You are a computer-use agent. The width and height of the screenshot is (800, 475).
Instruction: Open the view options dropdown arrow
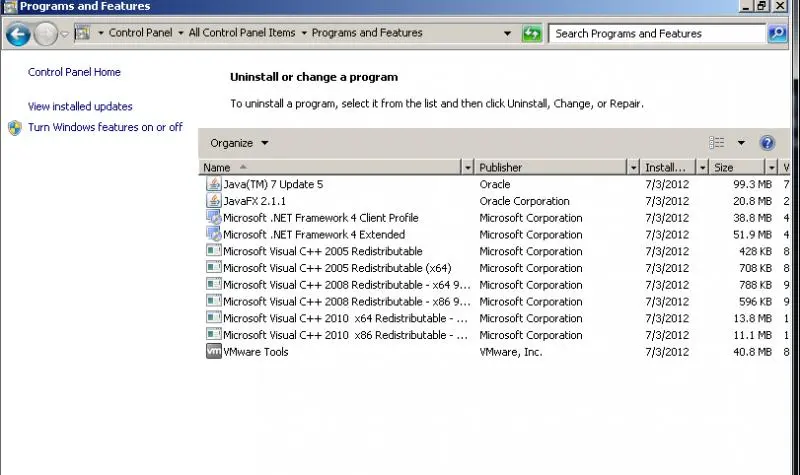tap(741, 143)
